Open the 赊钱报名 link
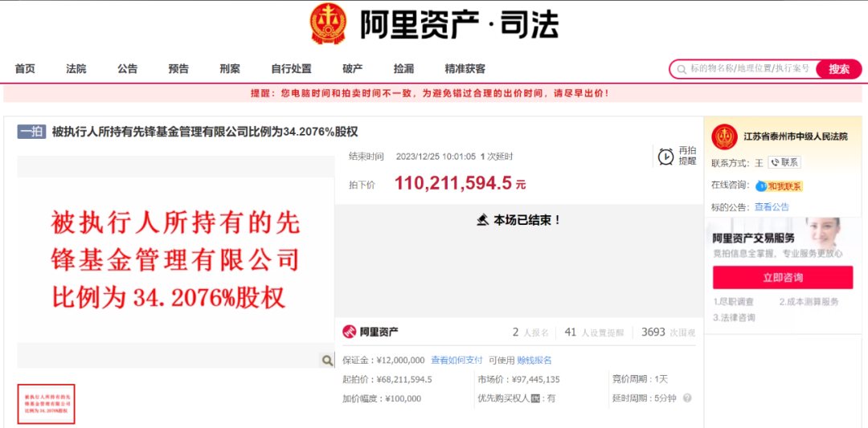 tap(534, 360)
